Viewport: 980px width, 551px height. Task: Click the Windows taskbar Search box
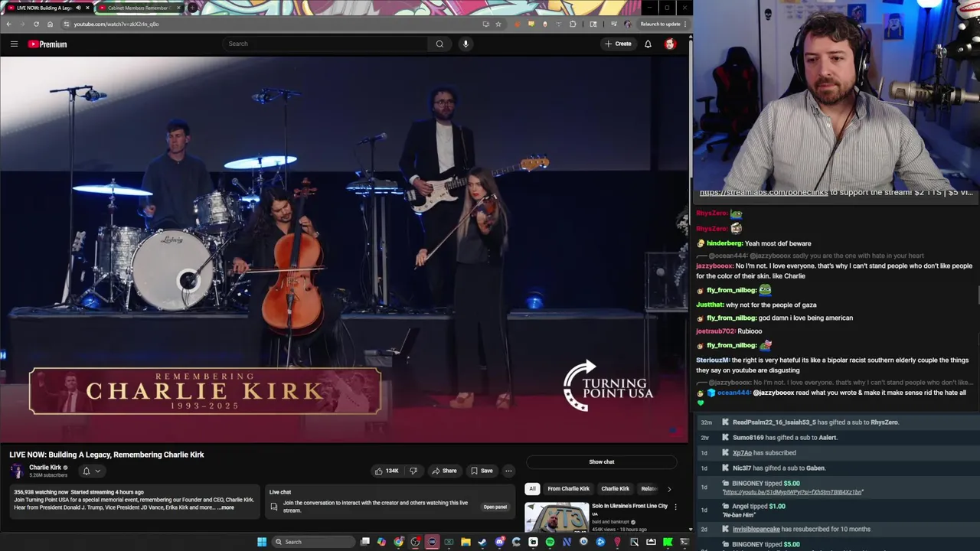click(x=315, y=542)
